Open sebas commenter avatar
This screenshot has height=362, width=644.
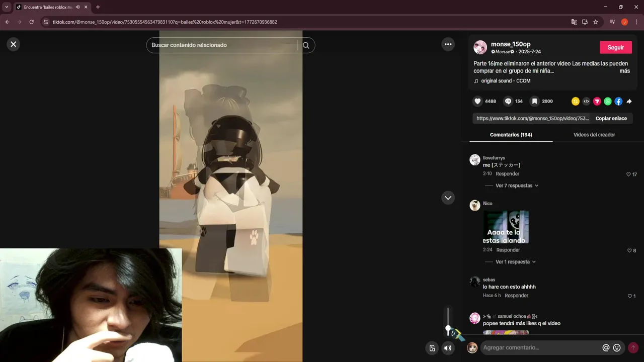point(475,282)
